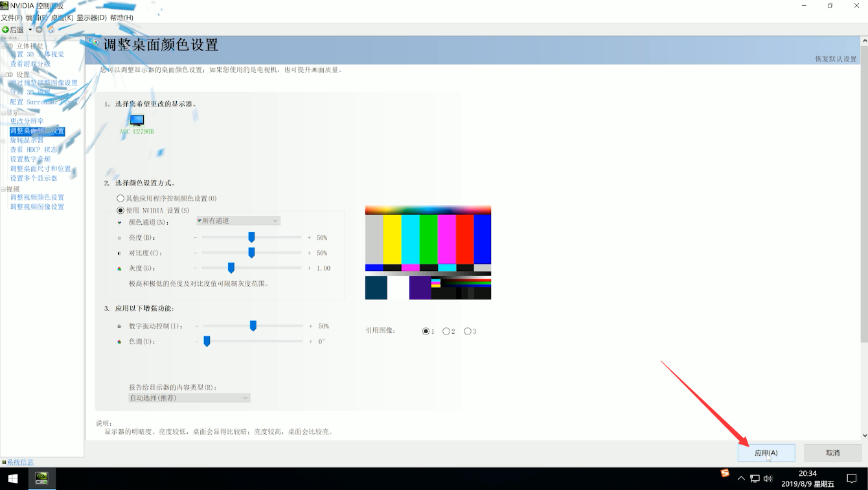Image resolution: width=868 pixels, height=490 pixels.
Task: Open the 文件(F) menu
Action: 12,17
